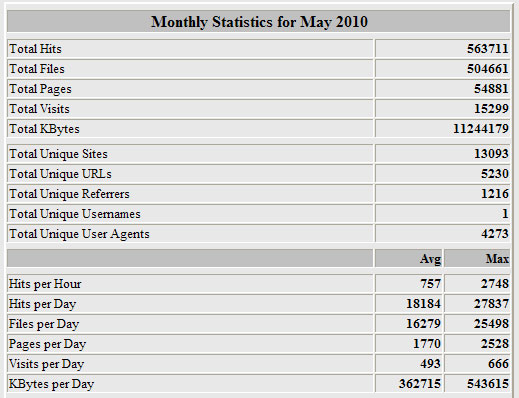Click the Total Visits value 15299
Viewport: 519px width, 398px height.
(x=491, y=109)
